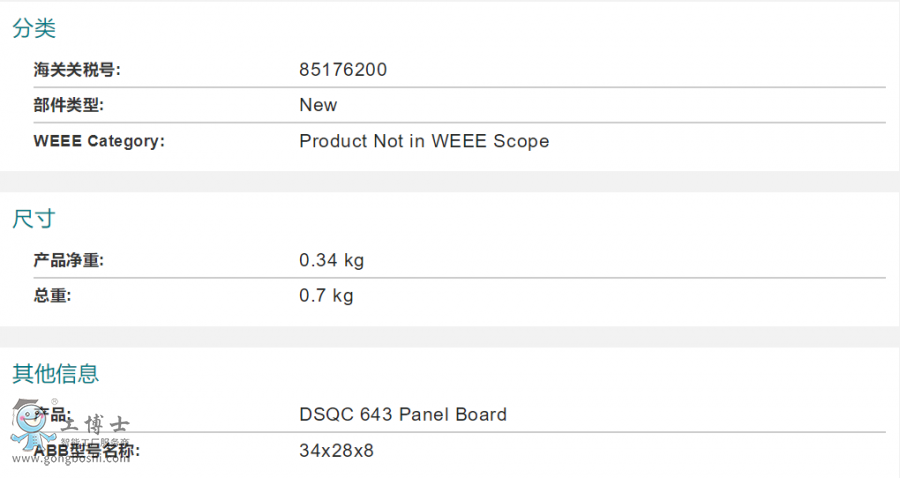The height and width of the screenshot is (478, 900).
Task: Click the 其他信息 section heading
Action: click(x=56, y=374)
